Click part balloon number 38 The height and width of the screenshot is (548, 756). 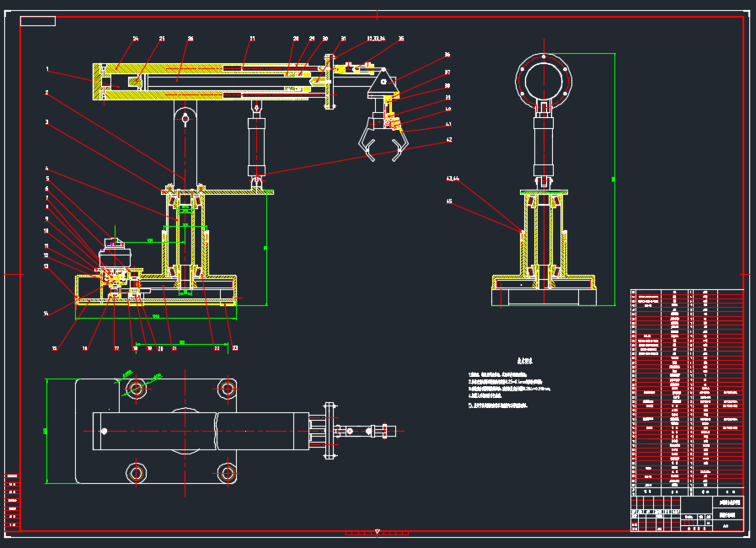(x=448, y=86)
